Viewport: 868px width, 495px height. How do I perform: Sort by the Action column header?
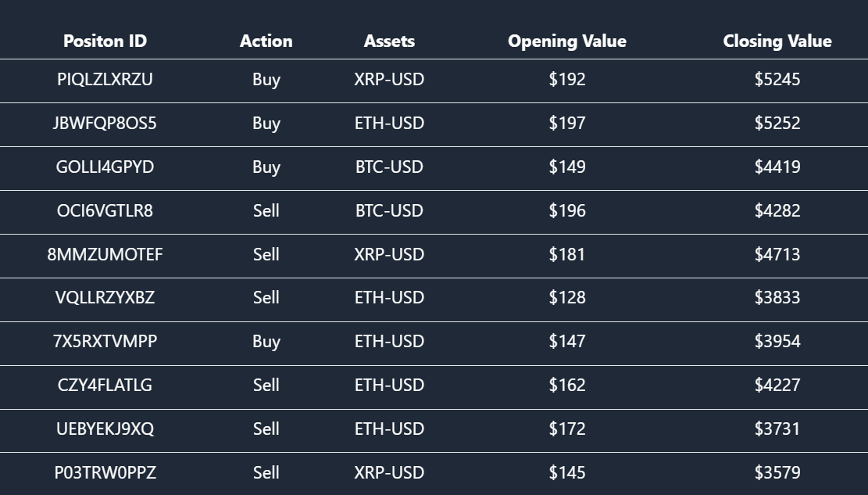point(266,41)
